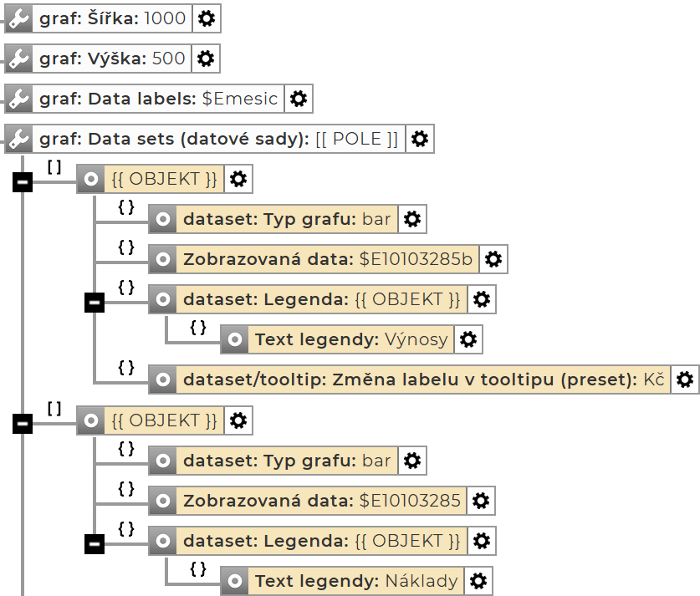Image resolution: width=700 pixels, height=596 pixels.
Task: Click gear beside Data labels $Emesic
Action: [x=299, y=99]
